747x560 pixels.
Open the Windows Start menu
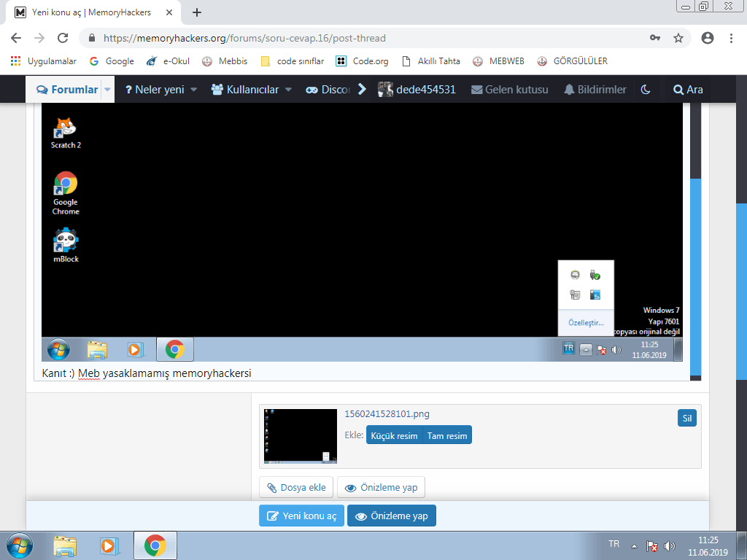[x=20, y=545]
